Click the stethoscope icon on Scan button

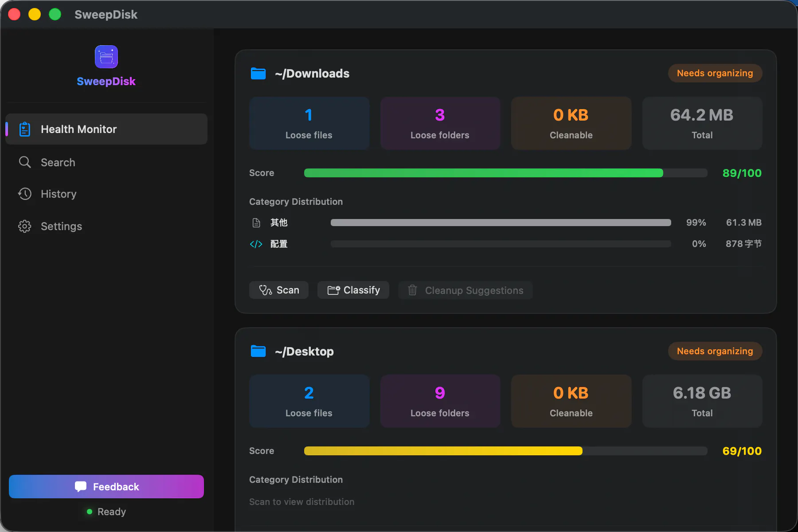266,290
